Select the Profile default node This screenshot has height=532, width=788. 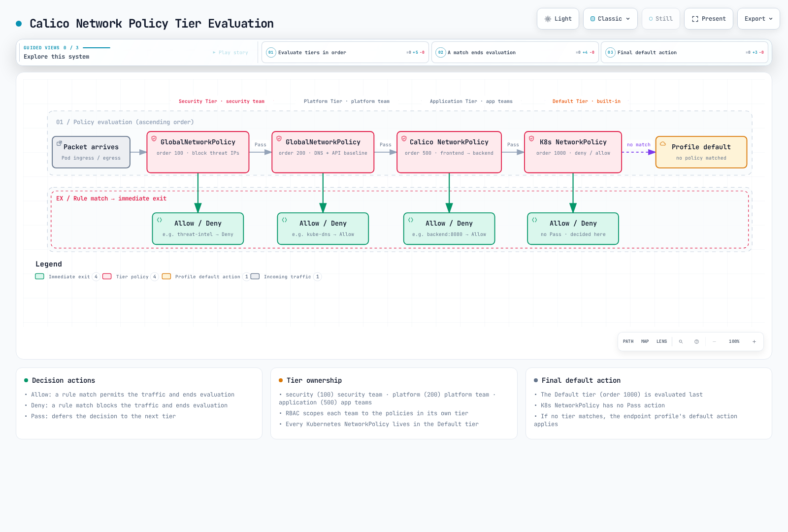coord(701,152)
